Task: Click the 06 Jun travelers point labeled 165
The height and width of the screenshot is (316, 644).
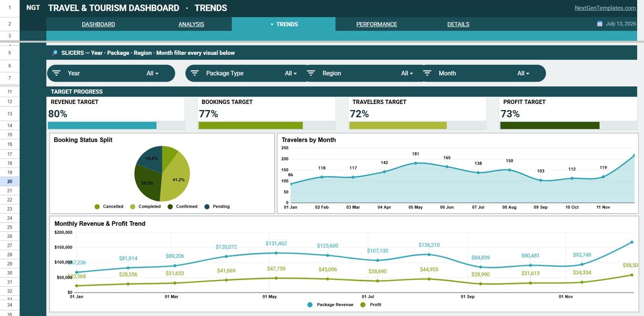Action: tap(447, 166)
